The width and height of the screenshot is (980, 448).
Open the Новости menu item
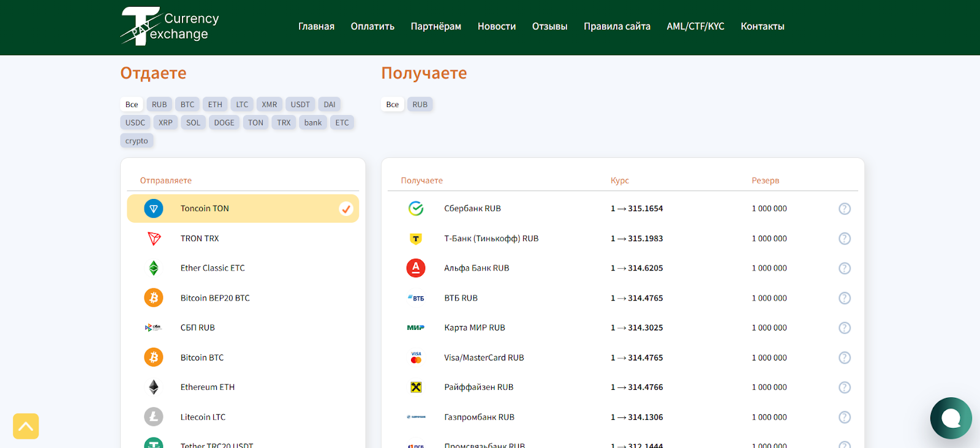pyautogui.click(x=497, y=26)
